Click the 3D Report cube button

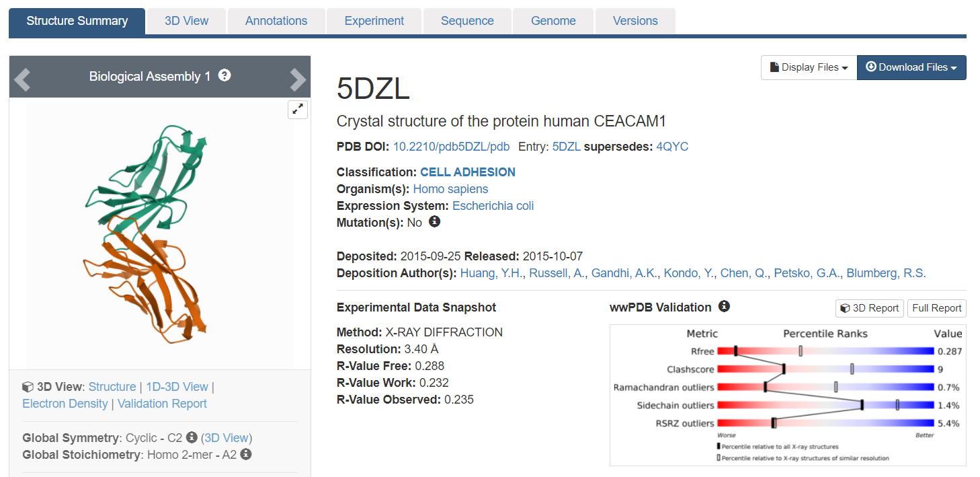[869, 308]
